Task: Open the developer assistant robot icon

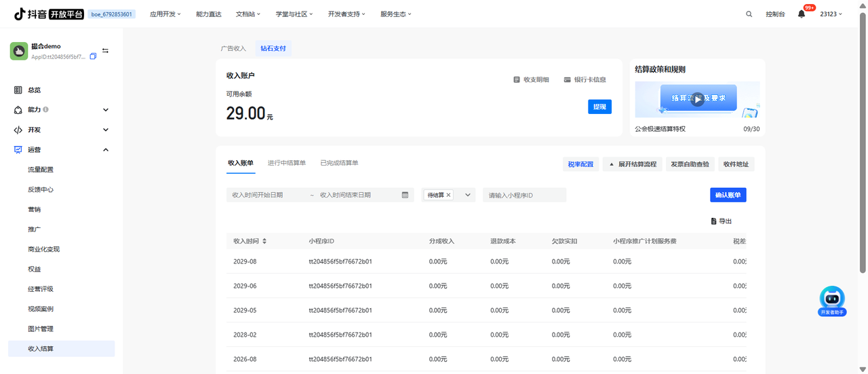Action: (832, 297)
